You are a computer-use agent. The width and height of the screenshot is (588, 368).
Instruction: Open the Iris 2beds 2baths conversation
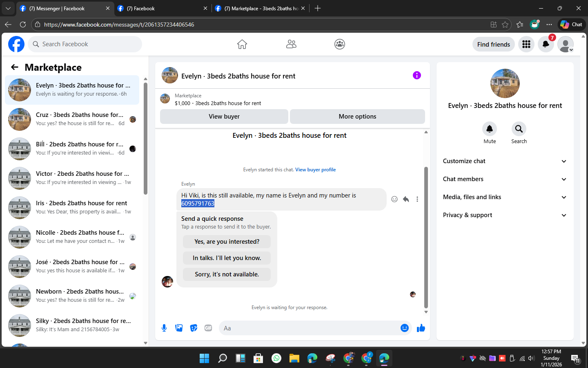pos(72,208)
